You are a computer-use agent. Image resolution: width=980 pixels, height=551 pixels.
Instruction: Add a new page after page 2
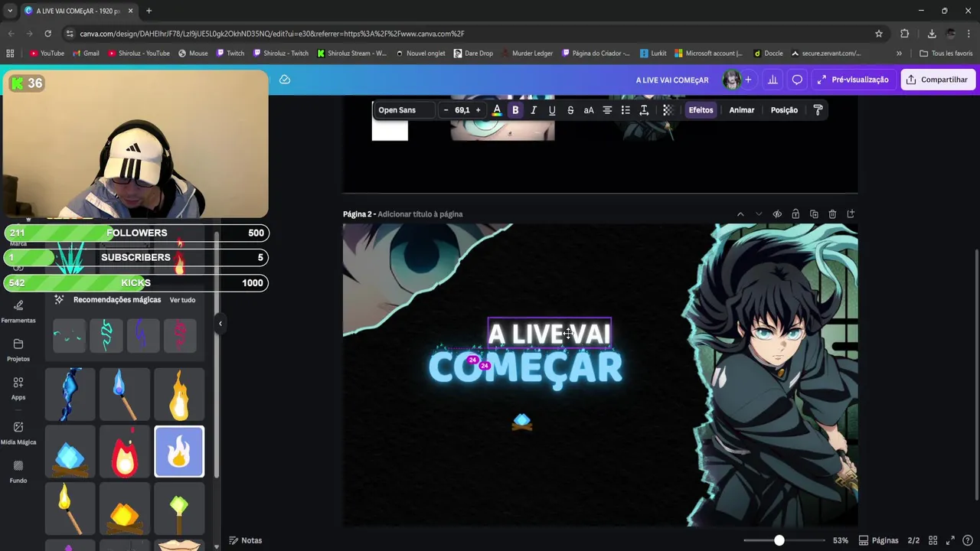pyautogui.click(x=851, y=214)
